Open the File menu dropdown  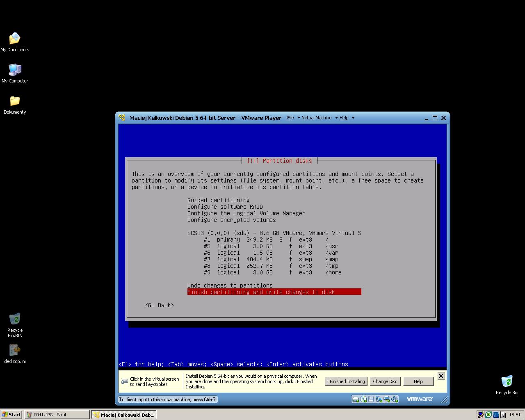pyautogui.click(x=293, y=118)
